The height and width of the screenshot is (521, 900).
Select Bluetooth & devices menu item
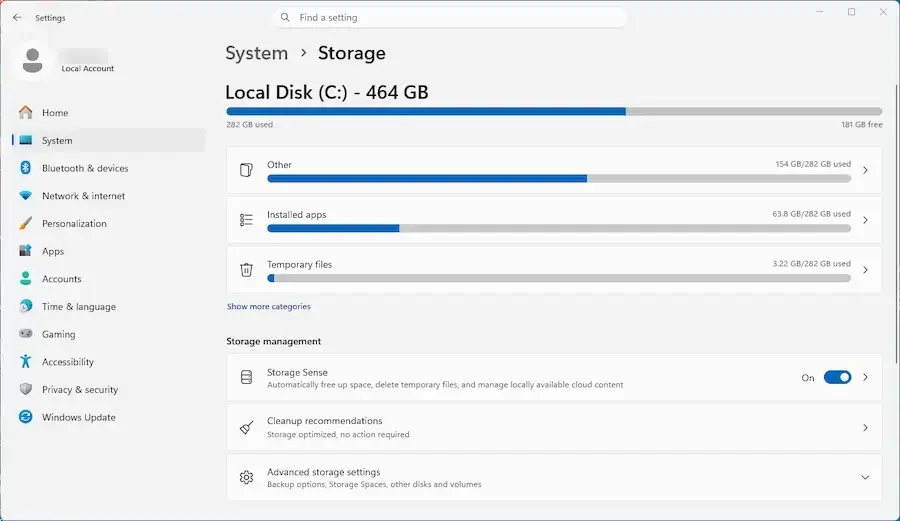tap(108, 168)
